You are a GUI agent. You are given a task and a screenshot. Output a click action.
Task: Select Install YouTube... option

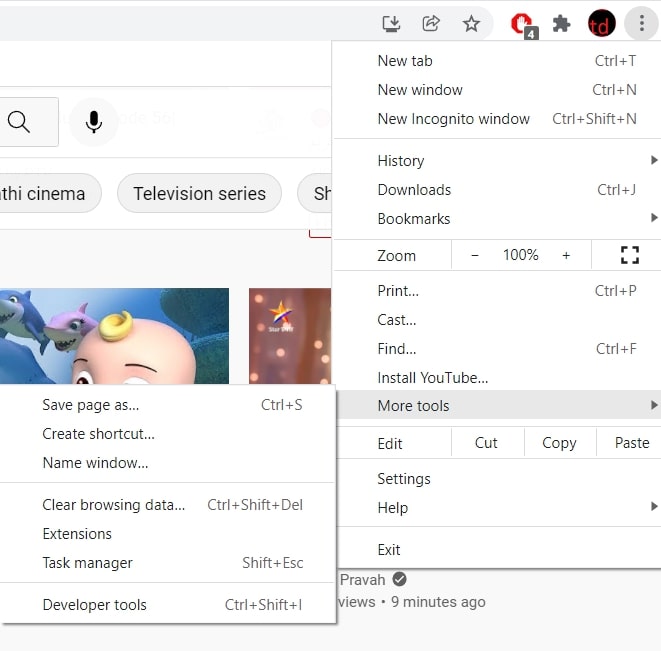pyautogui.click(x=497, y=378)
